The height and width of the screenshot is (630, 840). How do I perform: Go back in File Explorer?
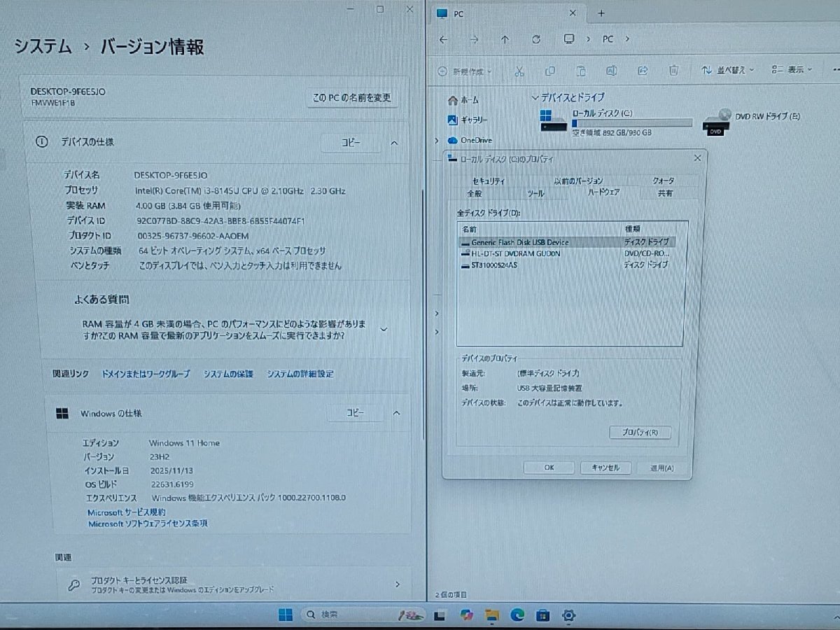click(x=443, y=40)
